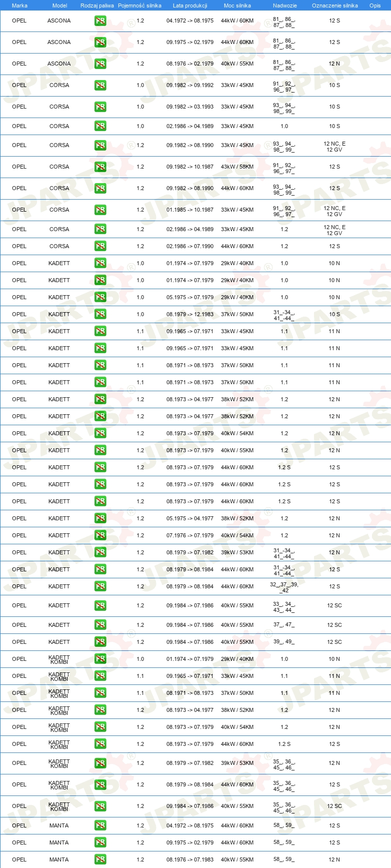Screen dimensions: 391x868
Task: Click fuel icon in Kadett 05.1975 -> 07.1979 row
Action: pos(100,298)
